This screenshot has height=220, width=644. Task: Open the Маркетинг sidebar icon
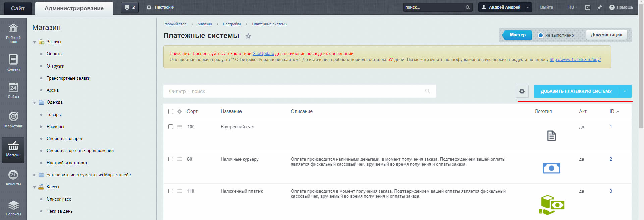[13, 119]
